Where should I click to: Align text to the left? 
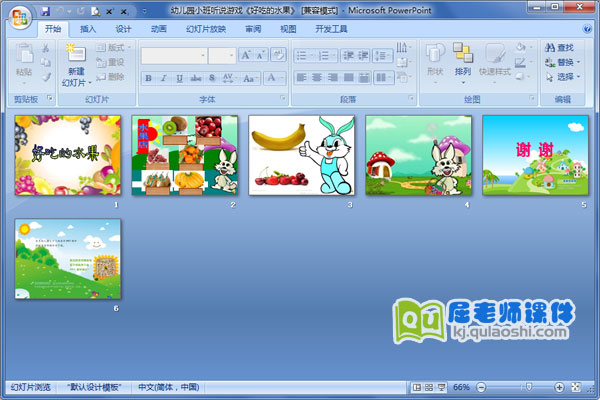[301, 78]
